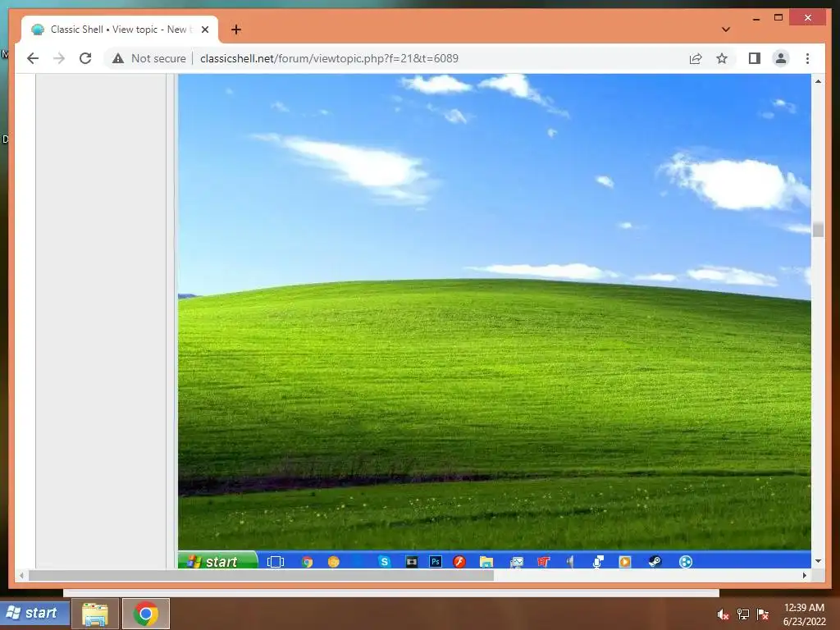The image size is (840, 630).
Task: Click the Chrome icon in the embedded XP taskbar
Action: pos(307,561)
